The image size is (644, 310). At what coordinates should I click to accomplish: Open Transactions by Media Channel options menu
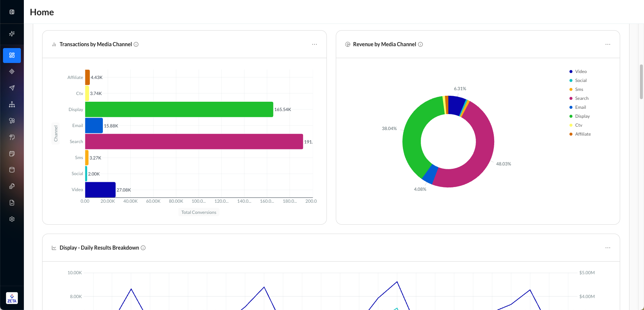[x=315, y=44]
